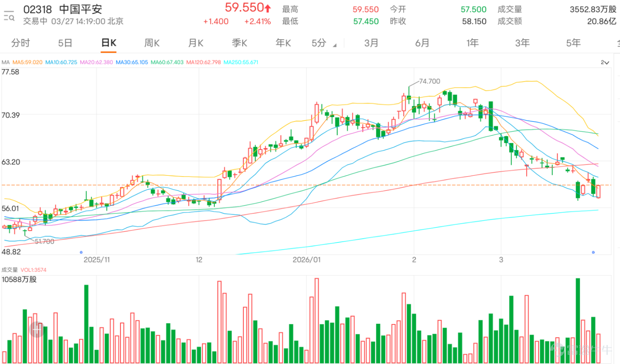
Task: Click the +2.41% change percentage
Action: 257,22
